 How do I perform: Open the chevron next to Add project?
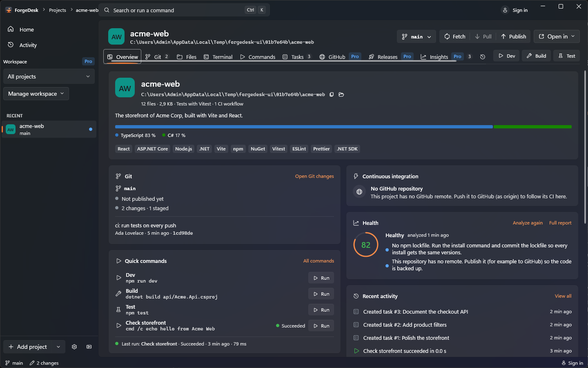[58, 347]
